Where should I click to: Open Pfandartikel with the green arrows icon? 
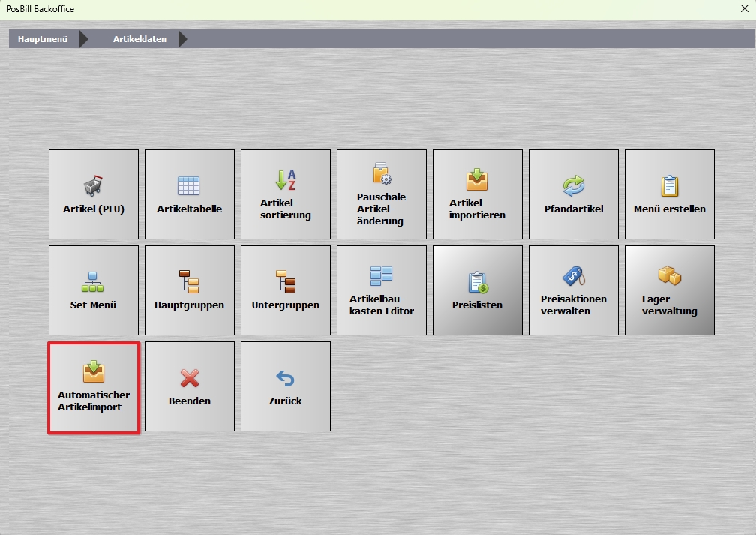(573, 194)
